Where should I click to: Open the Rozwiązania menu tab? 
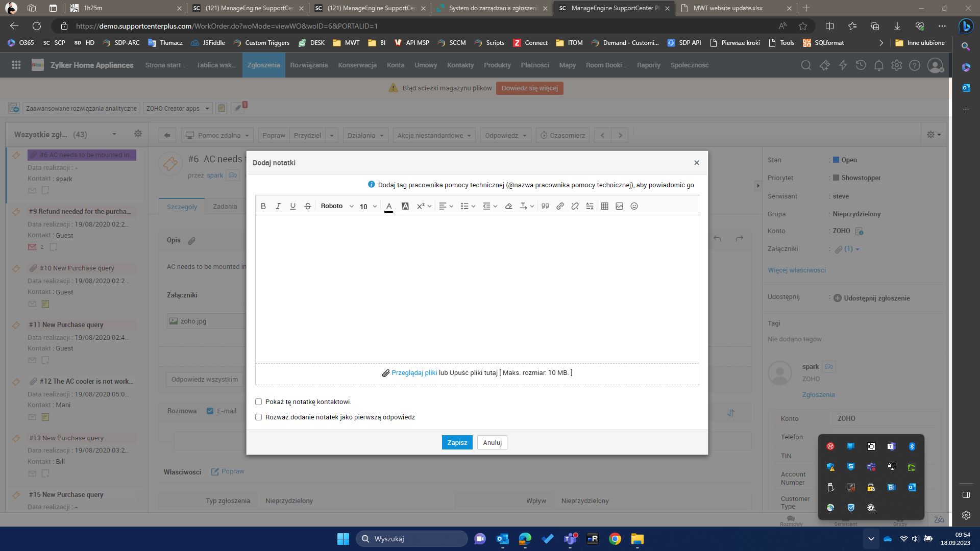(309, 65)
